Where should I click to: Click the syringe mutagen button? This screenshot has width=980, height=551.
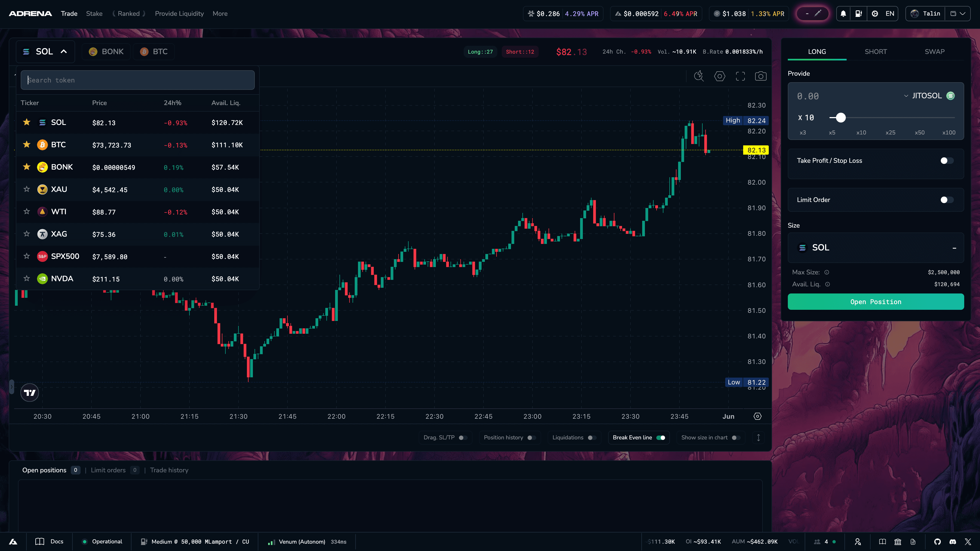point(813,14)
